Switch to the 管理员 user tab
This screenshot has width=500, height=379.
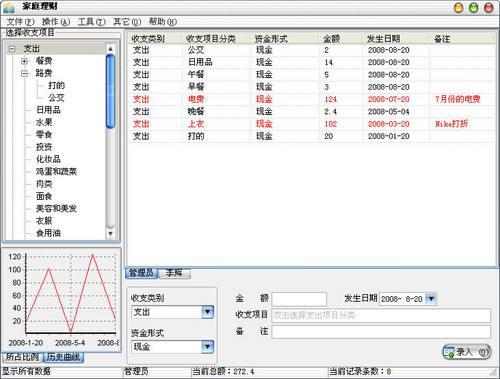[x=141, y=273]
